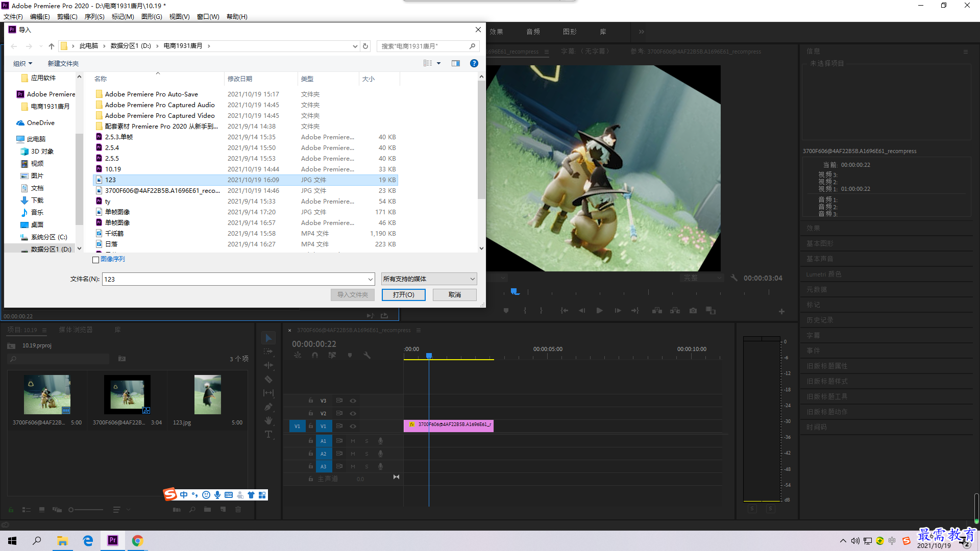This screenshot has height=551, width=980.
Task: Switch to the 音频 workspace tab
Action: pos(533,32)
